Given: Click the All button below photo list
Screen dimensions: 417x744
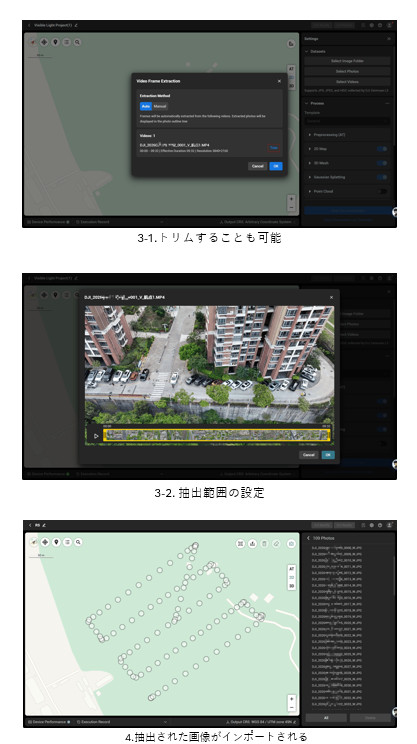Looking at the screenshot, I should 326,718.
